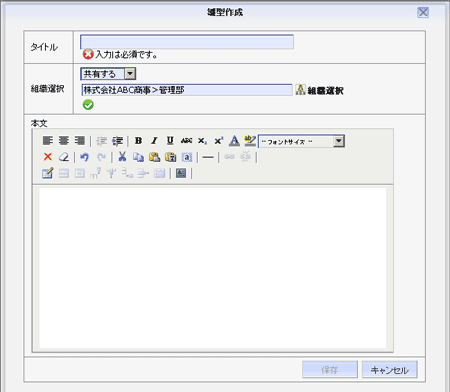The width and height of the screenshot is (450, 392).
Task: Click the eraser remove-formatting icon
Action: click(x=64, y=157)
